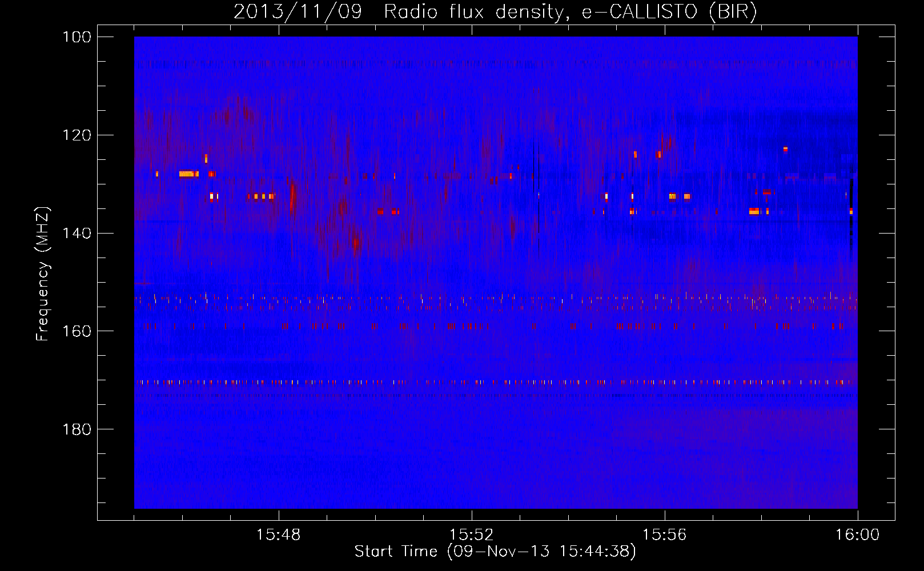Click the time tick label '15:48'
The height and width of the screenshot is (571, 924).
tap(278, 535)
